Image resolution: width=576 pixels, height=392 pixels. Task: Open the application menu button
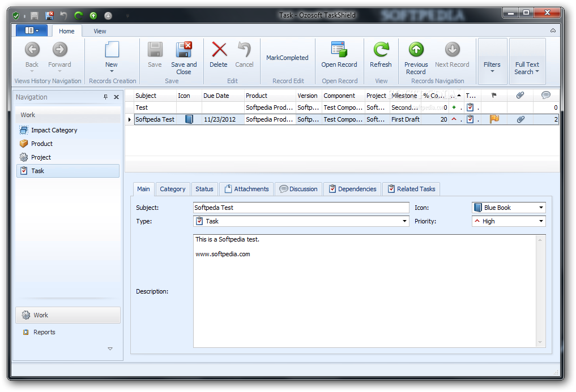pyautogui.click(x=32, y=31)
